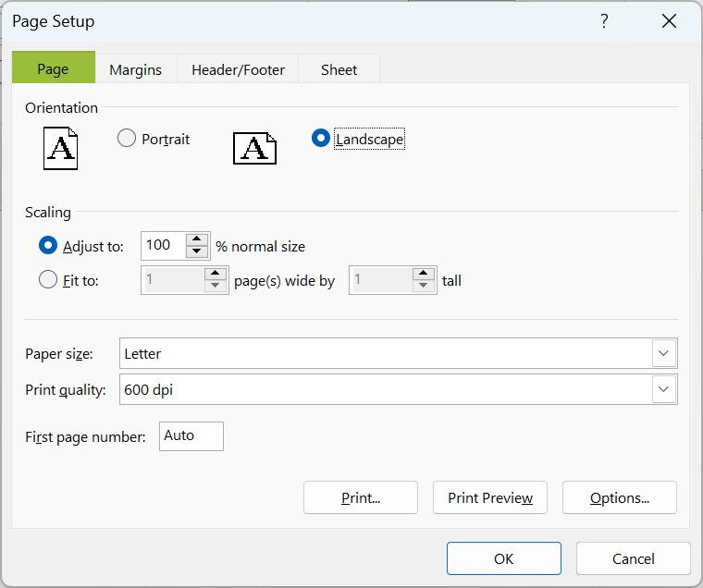Click the help question mark icon

pyautogui.click(x=604, y=21)
